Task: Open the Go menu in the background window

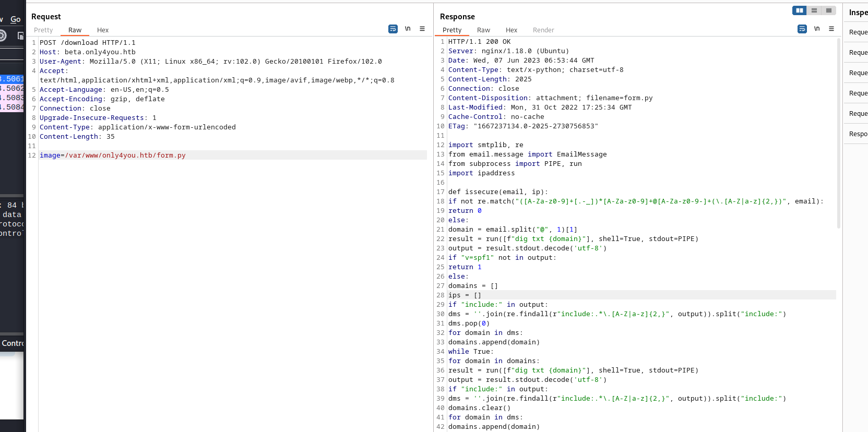Action: coord(16,19)
